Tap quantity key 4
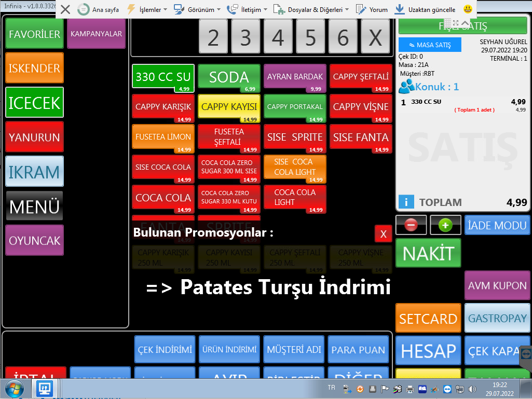This screenshot has width=532, height=399. 278,37
